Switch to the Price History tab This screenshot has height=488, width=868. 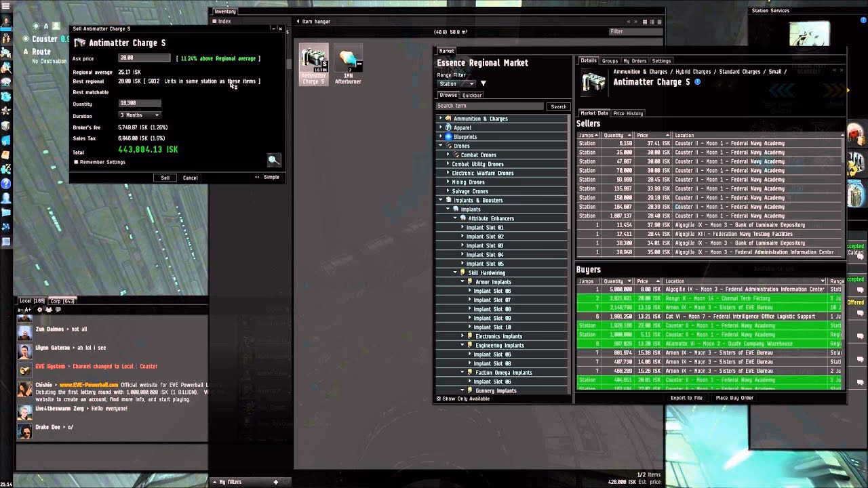click(628, 113)
